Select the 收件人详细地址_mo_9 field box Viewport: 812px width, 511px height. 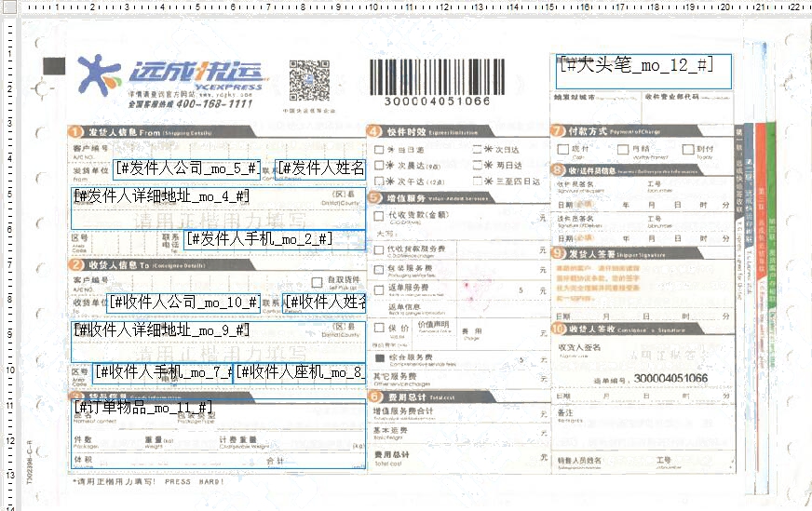click(x=218, y=342)
